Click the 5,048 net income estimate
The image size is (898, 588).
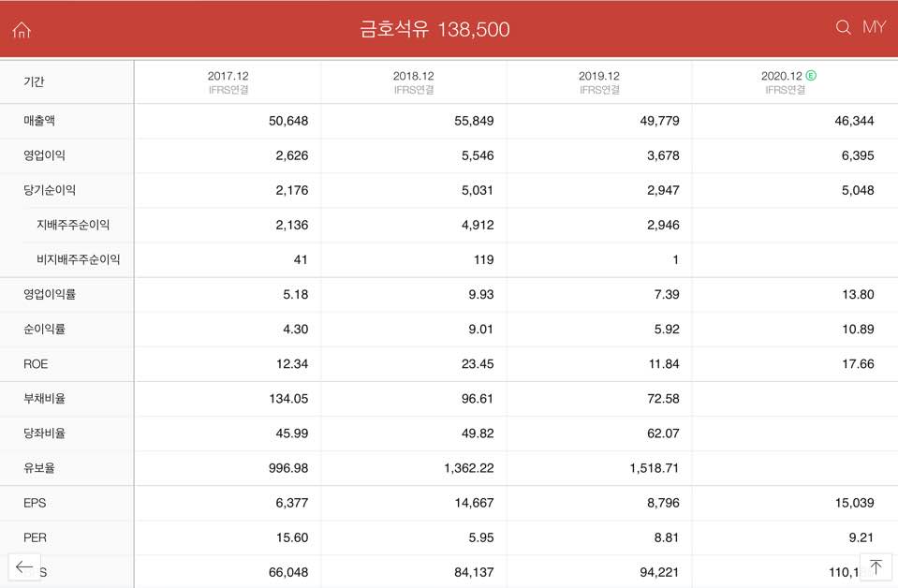coord(858,190)
